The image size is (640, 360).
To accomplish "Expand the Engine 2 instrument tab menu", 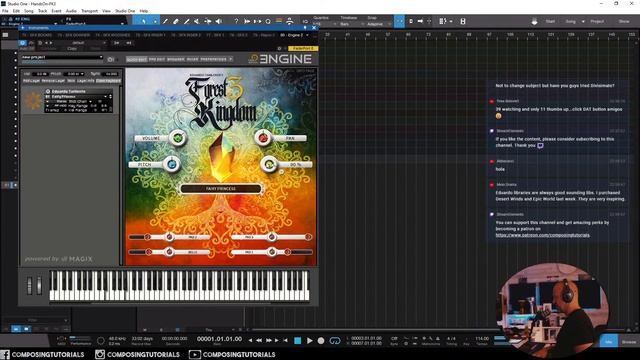I will [307, 36].
